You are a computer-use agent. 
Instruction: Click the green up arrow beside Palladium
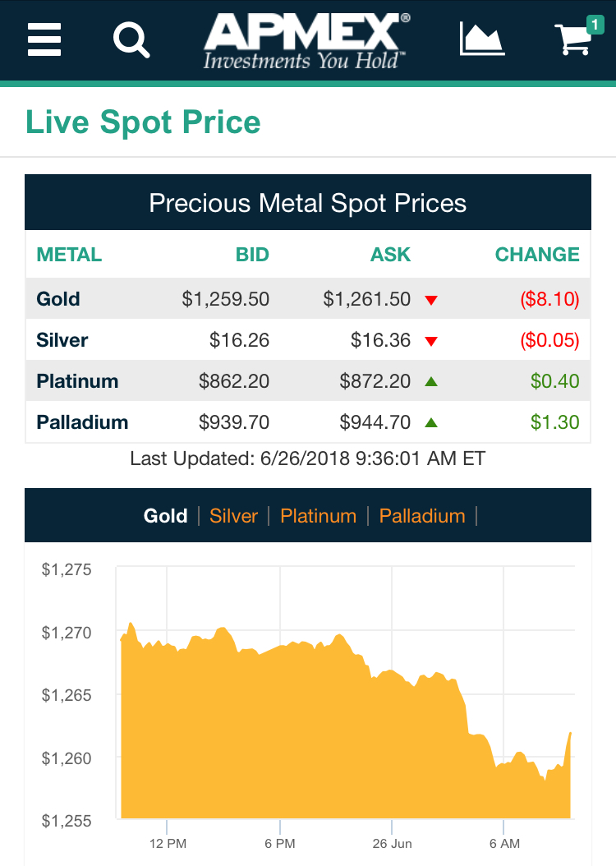click(431, 423)
